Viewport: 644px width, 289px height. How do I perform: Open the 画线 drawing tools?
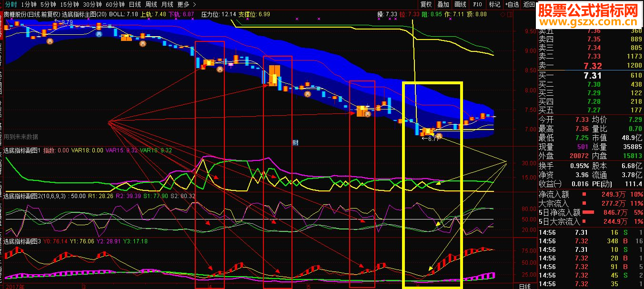[460, 4]
